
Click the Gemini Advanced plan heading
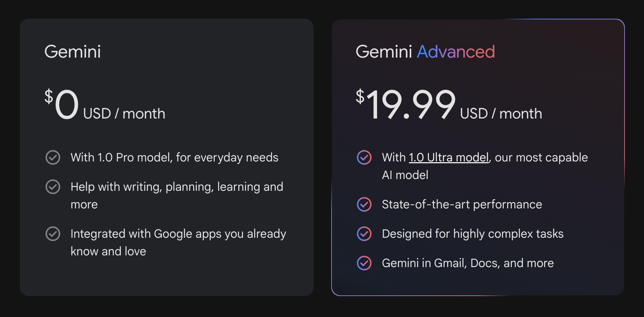coord(425,52)
